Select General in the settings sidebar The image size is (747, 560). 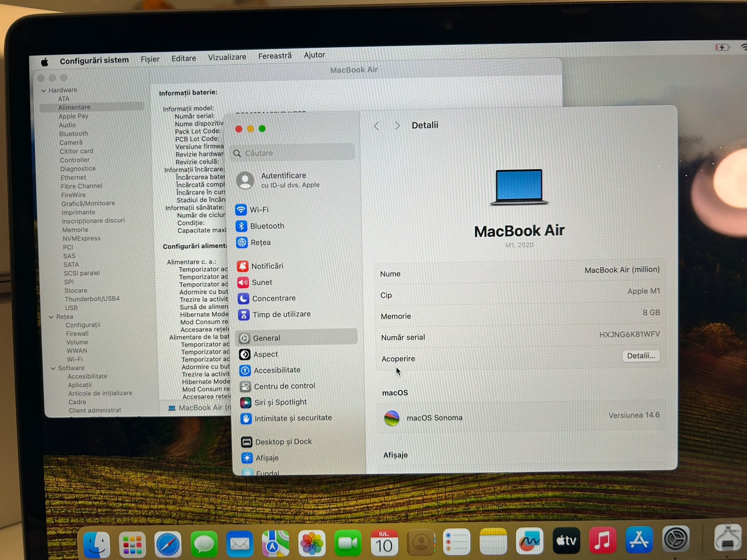point(296,338)
